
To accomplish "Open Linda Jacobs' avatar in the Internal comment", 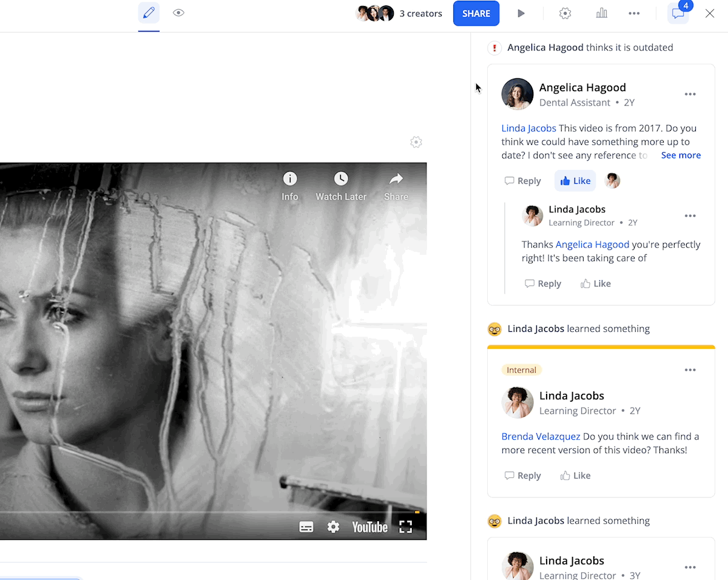I will 517,402.
